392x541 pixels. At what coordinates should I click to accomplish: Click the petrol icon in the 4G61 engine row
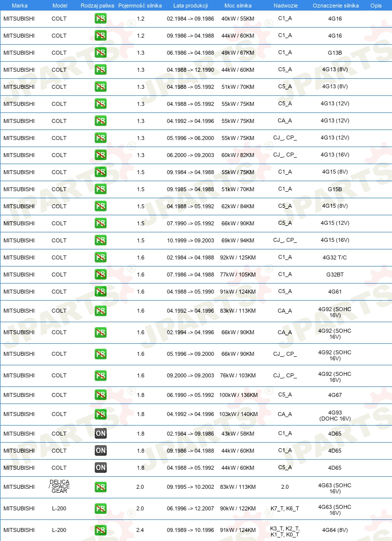click(x=101, y=292)
